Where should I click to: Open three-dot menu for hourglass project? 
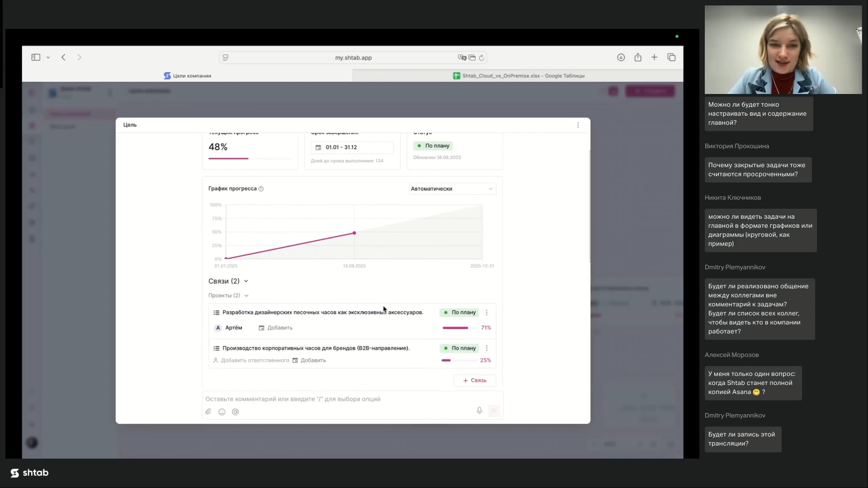486,312
